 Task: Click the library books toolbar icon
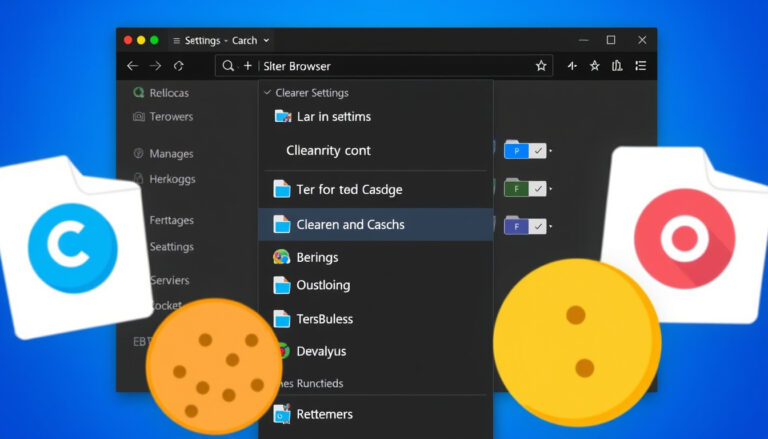point(617,66)
